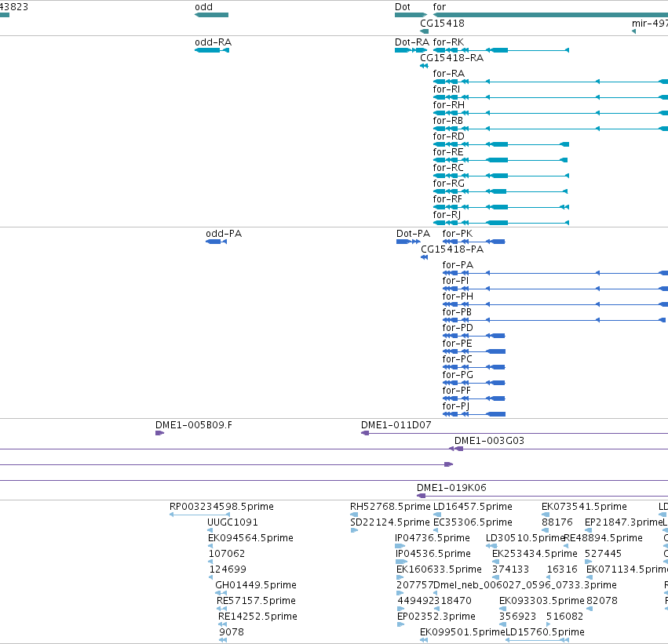Viewport: 668px width, 644px height.
Task: Click the 'odd' gene label in top track
Action: 203,7
